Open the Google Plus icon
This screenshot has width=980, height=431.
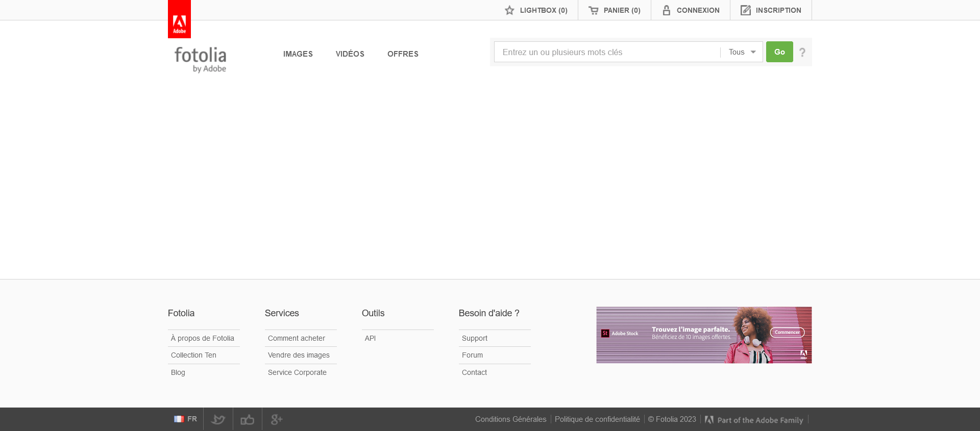(277, 419)
